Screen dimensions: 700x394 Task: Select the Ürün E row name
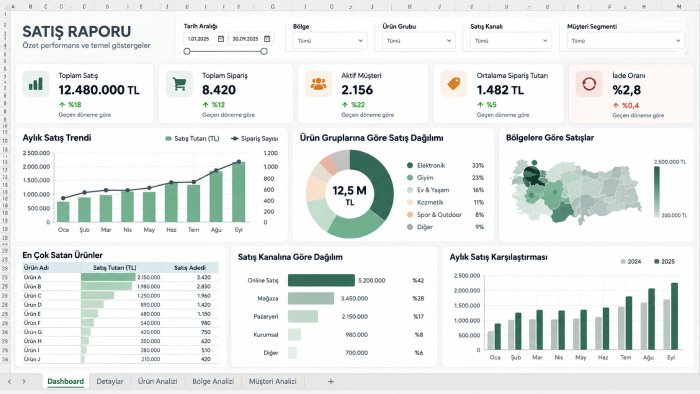coord(33,314)
